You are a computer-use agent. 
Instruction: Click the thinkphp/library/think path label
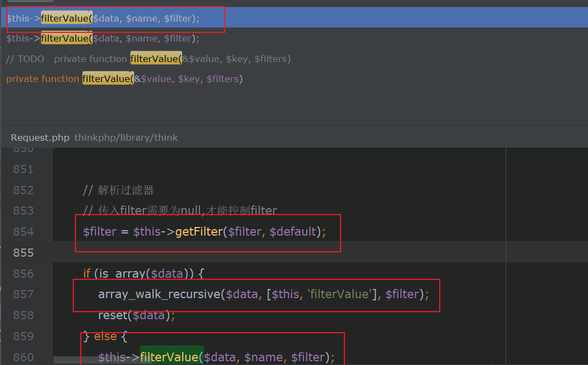(x=126, y=137)
